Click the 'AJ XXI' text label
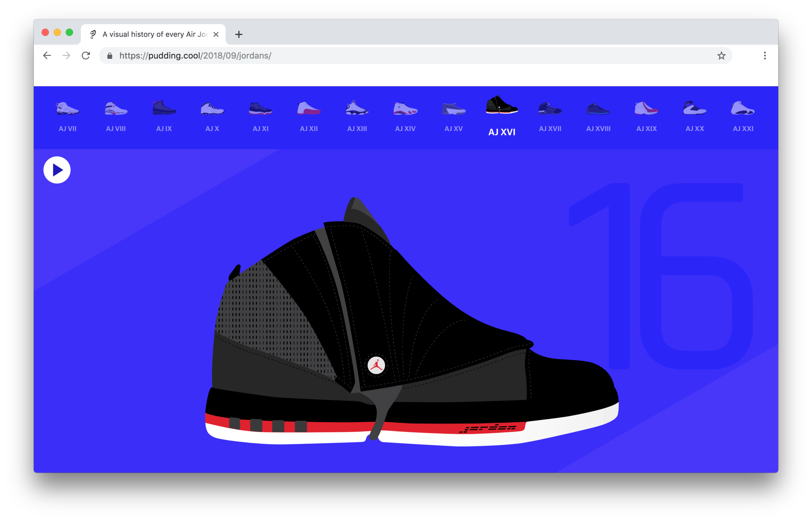The image size is (812, 521). point(743,129)
